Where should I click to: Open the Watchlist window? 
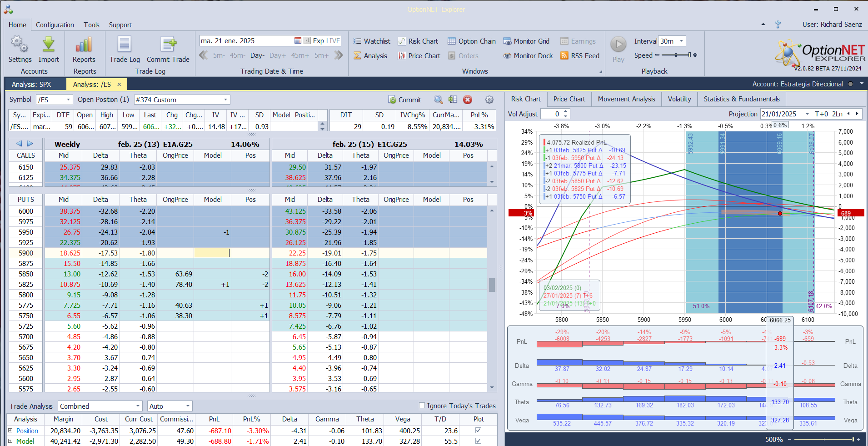(372, 41)
